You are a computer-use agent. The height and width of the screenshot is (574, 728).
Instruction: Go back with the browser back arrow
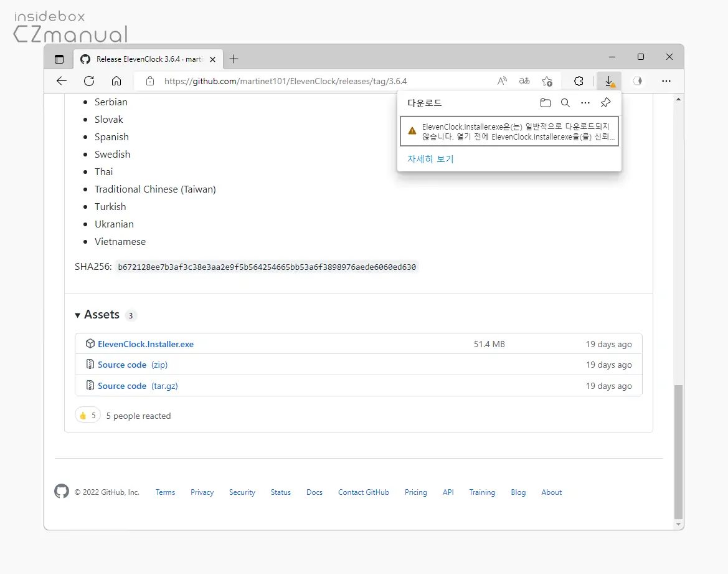click(61, 81)
